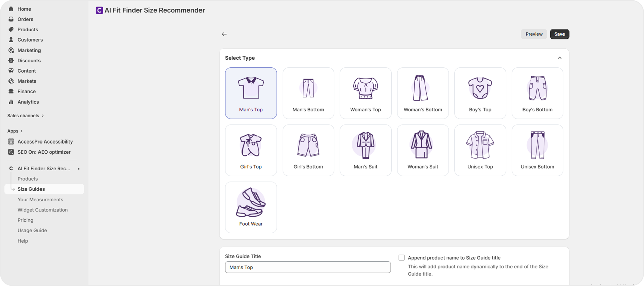
Task: Pick the Boy's Top onesie icon
Action: tap(480, 88)
